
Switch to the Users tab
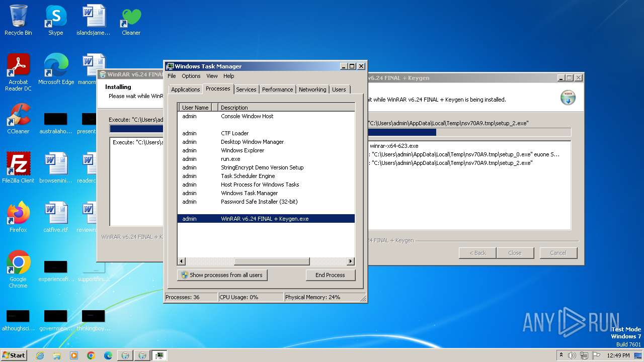339,89
